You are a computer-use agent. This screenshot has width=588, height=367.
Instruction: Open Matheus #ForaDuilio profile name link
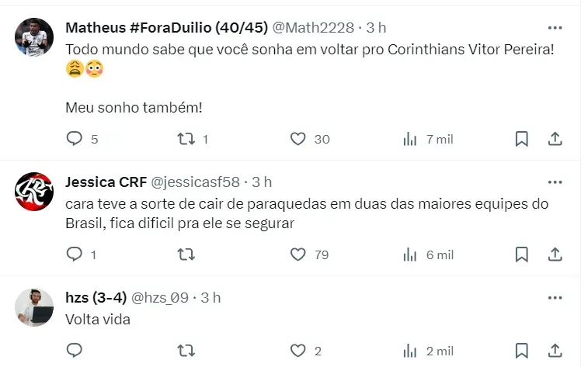click(165, 27)
